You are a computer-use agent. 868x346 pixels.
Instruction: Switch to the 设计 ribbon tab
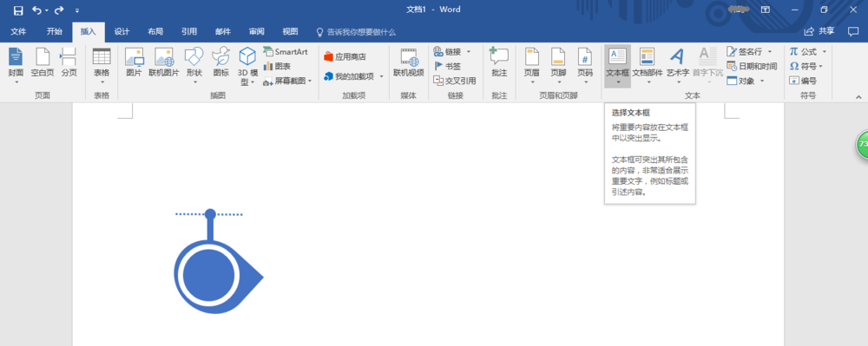click(x=122, y=31)
